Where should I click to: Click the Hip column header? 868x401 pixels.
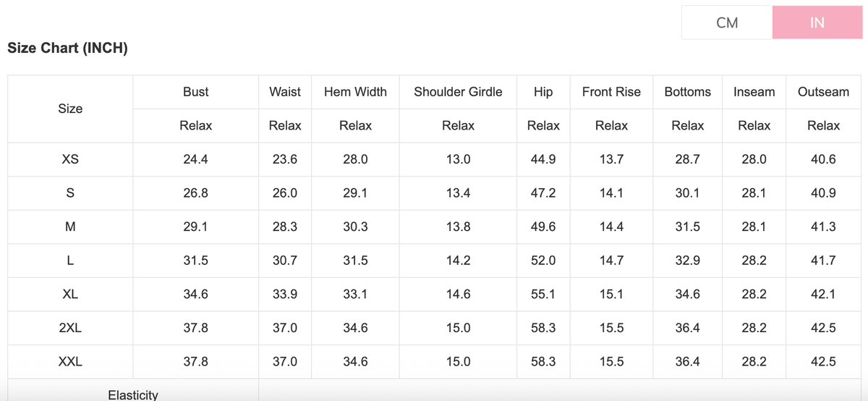click(543, 92)
